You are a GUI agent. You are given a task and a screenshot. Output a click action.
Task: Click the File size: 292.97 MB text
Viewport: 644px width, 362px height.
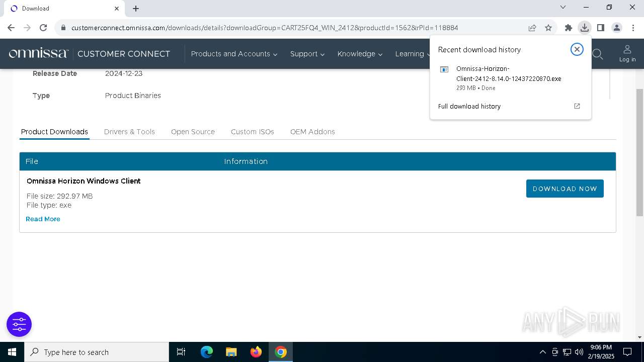click(59, 196)
